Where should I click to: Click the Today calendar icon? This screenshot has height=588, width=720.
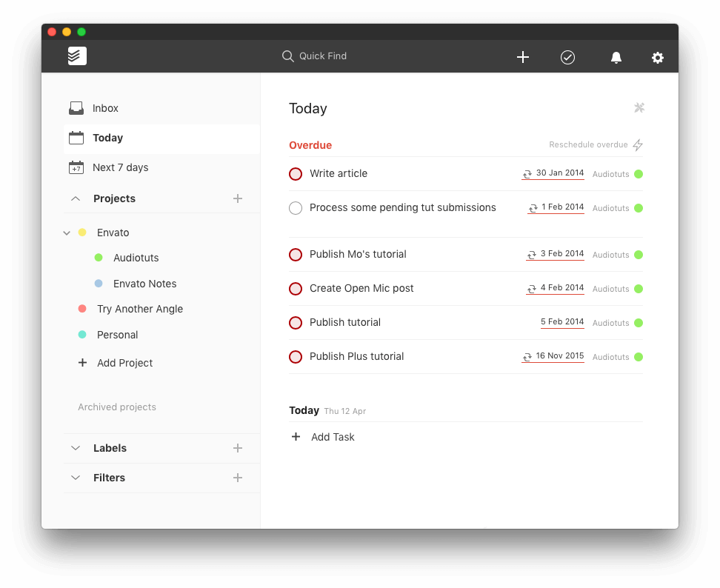[x=76, y=138]
